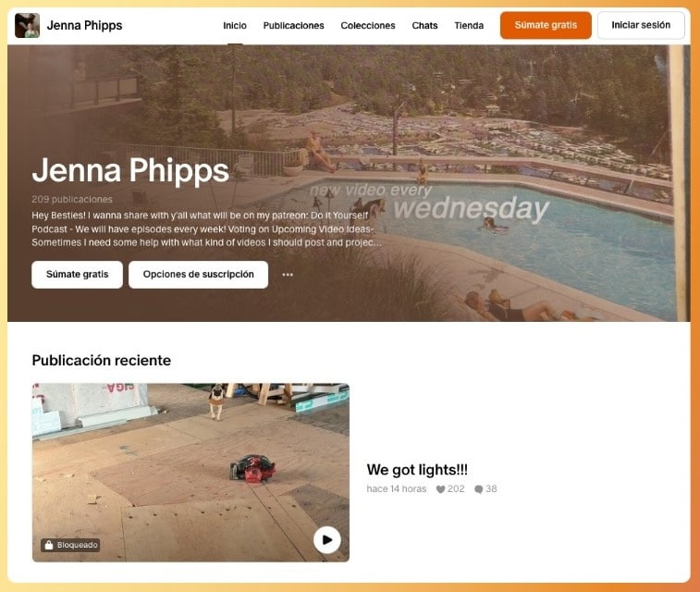Click the orange Súmate gratis button

546,26
